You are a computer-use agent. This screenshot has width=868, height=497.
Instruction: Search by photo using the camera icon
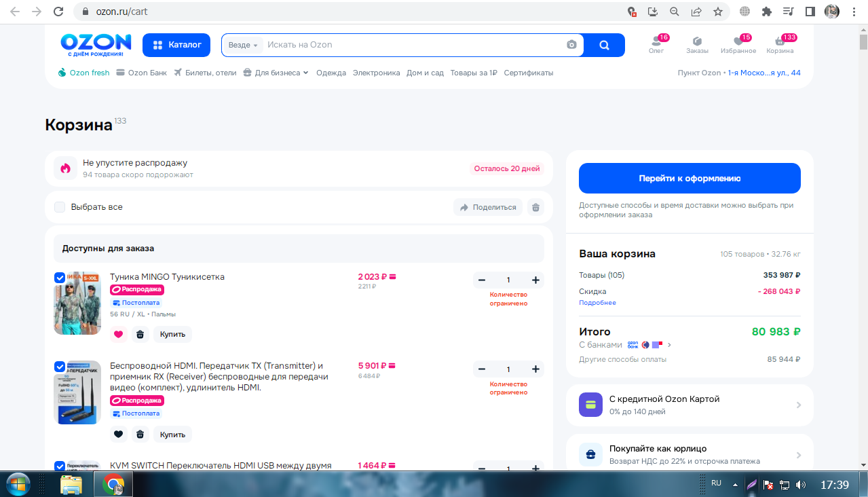point(572,45)
